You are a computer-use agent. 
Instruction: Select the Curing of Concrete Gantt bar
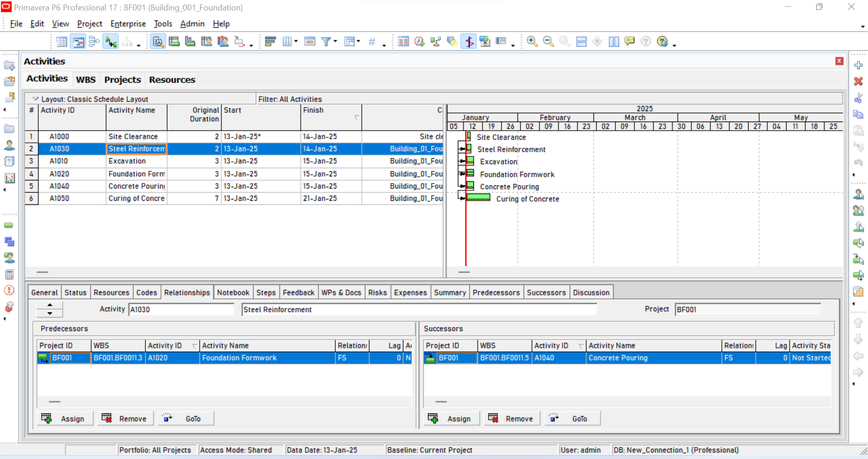478,197
